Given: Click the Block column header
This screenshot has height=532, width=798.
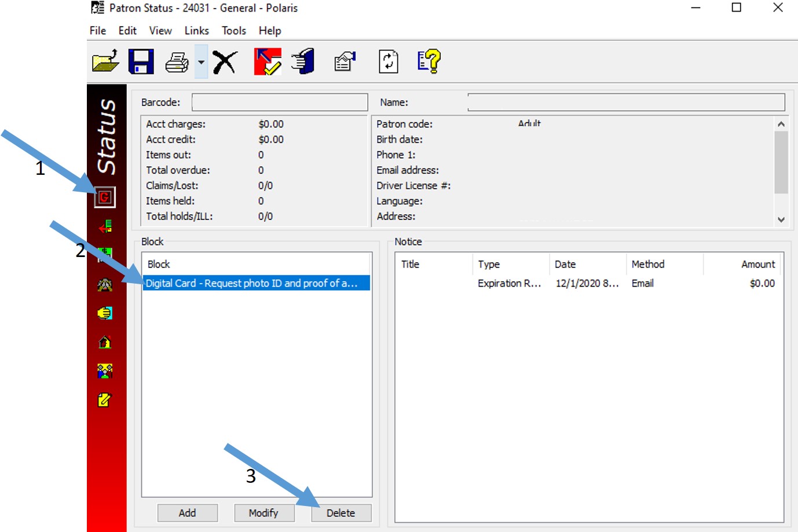Looking at the screenshot, I should pyautogui.click(x=257, y=264).
